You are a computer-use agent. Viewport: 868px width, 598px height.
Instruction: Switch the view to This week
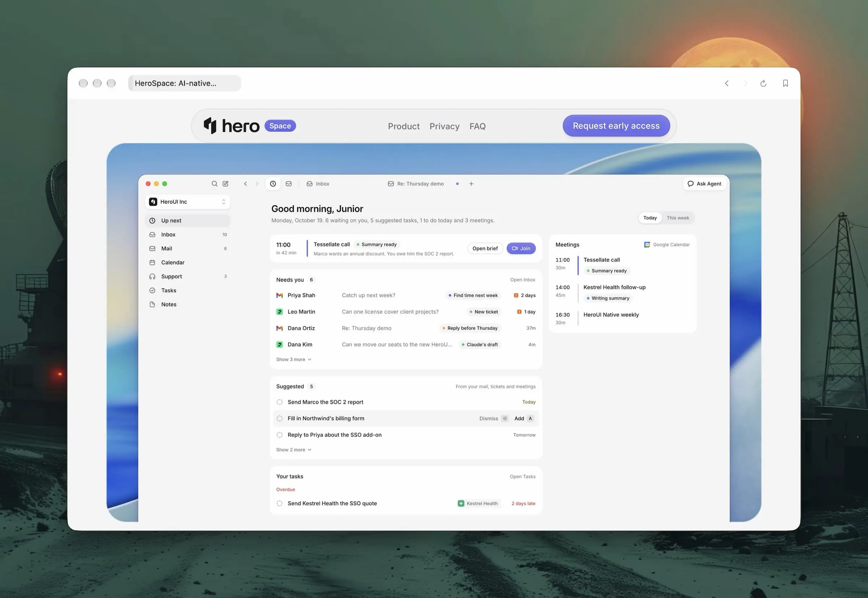[678, 218]
